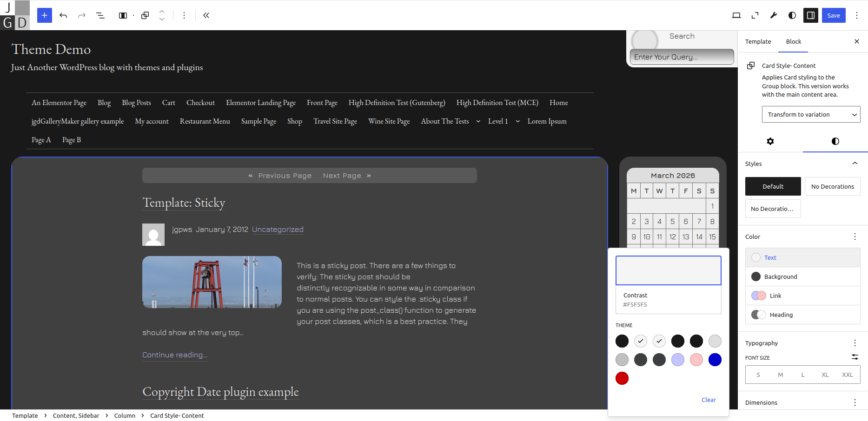Switch to the Template tab
Image resolution: width=868 pixels, height=421 pixels.
(x=758, y=41)
